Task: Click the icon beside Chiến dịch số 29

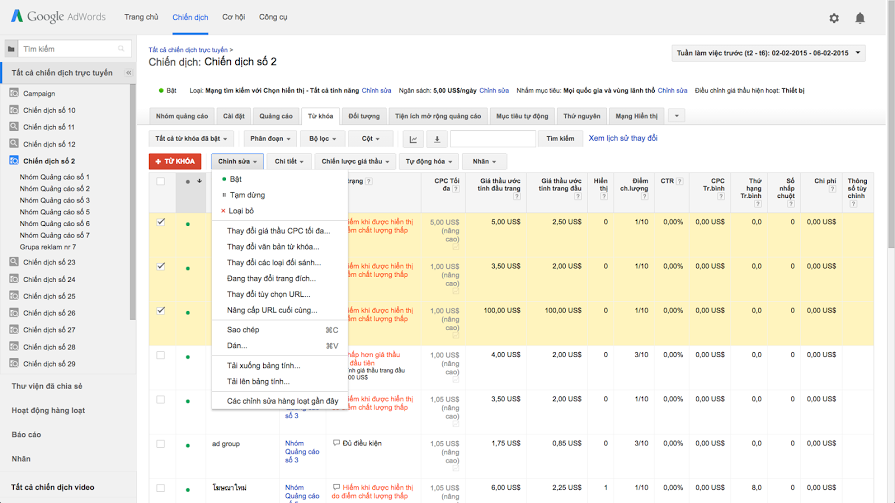Action: [14, 363]
